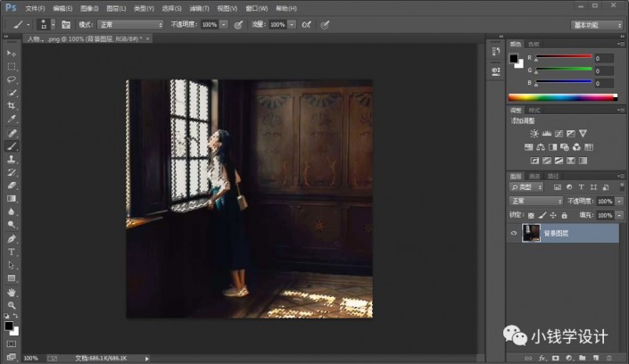Open the brush 模式 blend mode dropdown
Image resolution: width=629 pixels, height=364 pixels.
click(129, 25)
